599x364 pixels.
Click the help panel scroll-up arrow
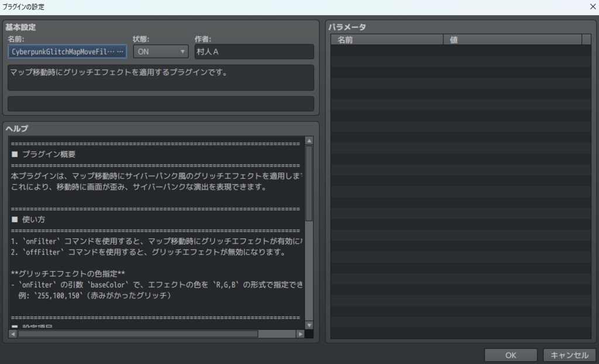[x=310, y=140]
